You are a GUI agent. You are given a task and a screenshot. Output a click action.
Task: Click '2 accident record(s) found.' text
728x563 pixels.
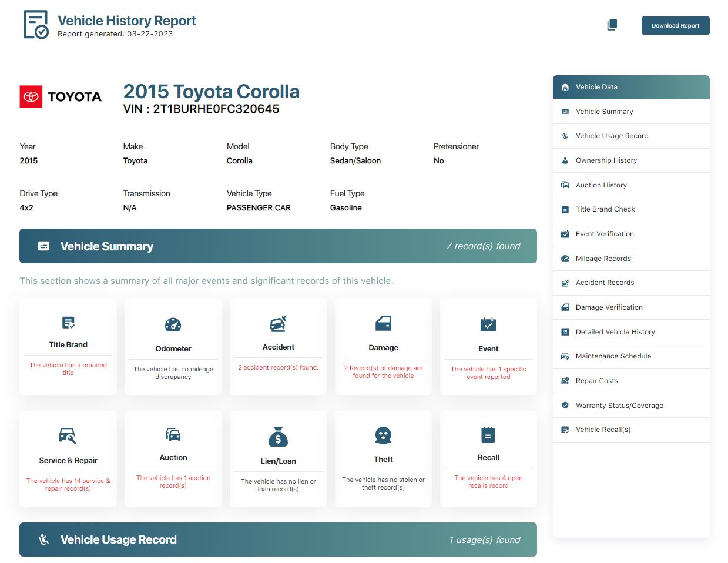click(278, 367)
